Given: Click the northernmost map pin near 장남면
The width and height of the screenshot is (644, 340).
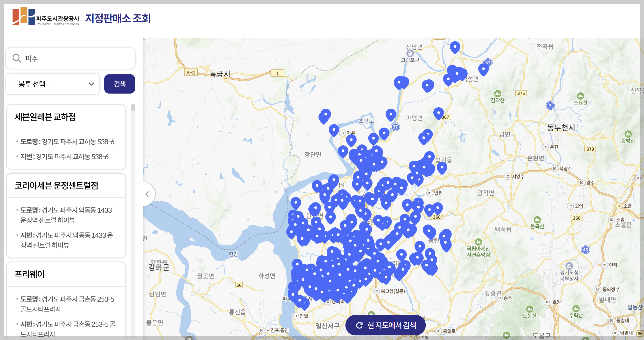Looking at the screenshot, I should pyautogui.click(x=455, y=47).
